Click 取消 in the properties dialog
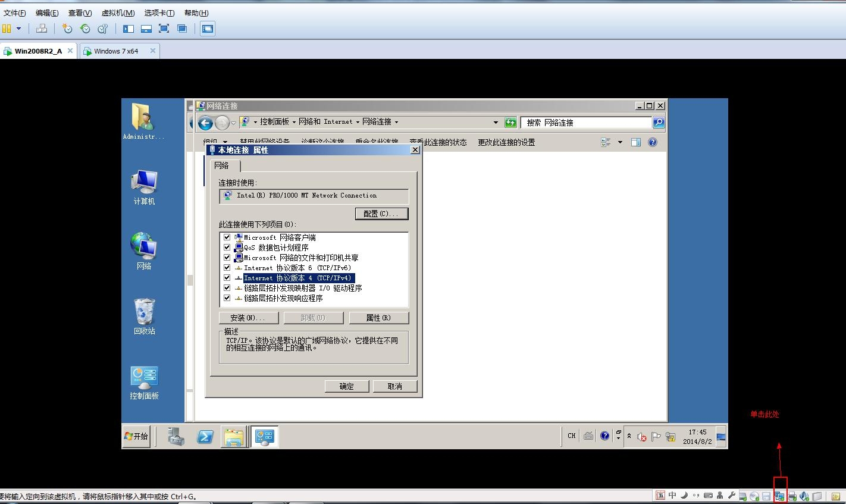 point(395,386)
